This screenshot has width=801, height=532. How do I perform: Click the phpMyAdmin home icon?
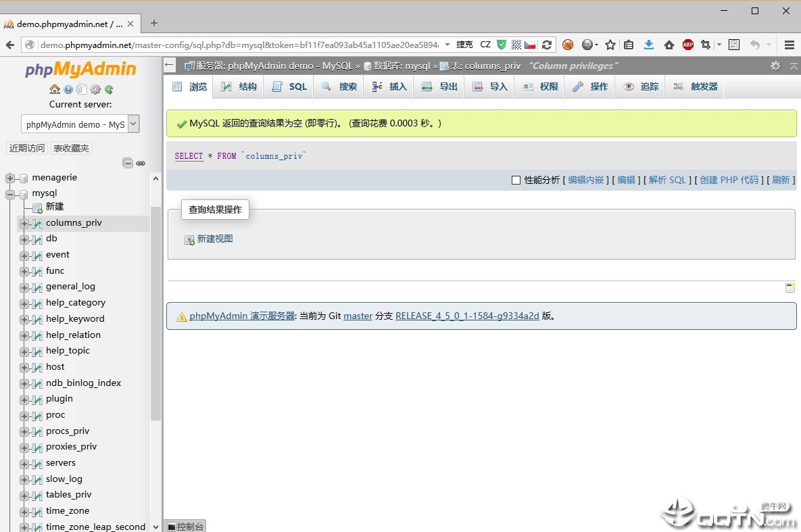tap(55, 89)
